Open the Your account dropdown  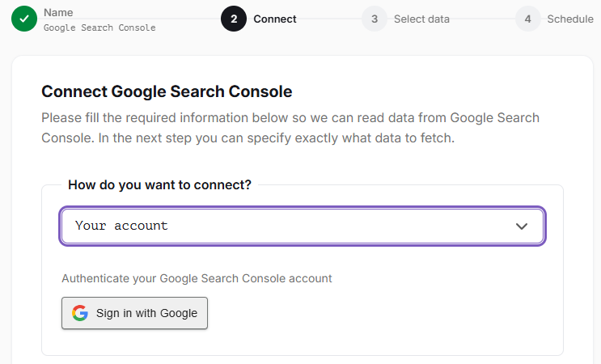coord(303,226)
